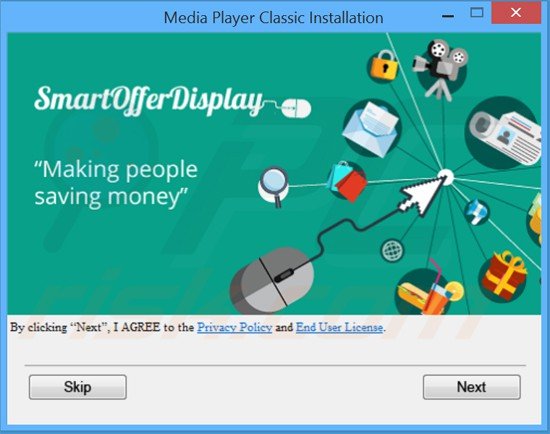Click the rolled newspaper icon
Image resolution: width=550 pixels, height=434 pixels.
pyautogui.click(x=504, y=135)
